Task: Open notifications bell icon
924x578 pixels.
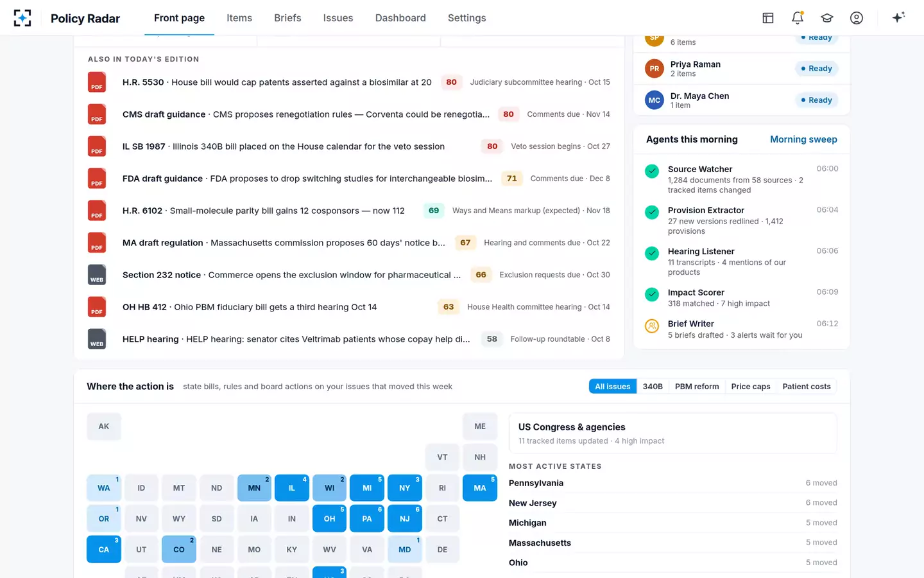Action: click(798, 18)
